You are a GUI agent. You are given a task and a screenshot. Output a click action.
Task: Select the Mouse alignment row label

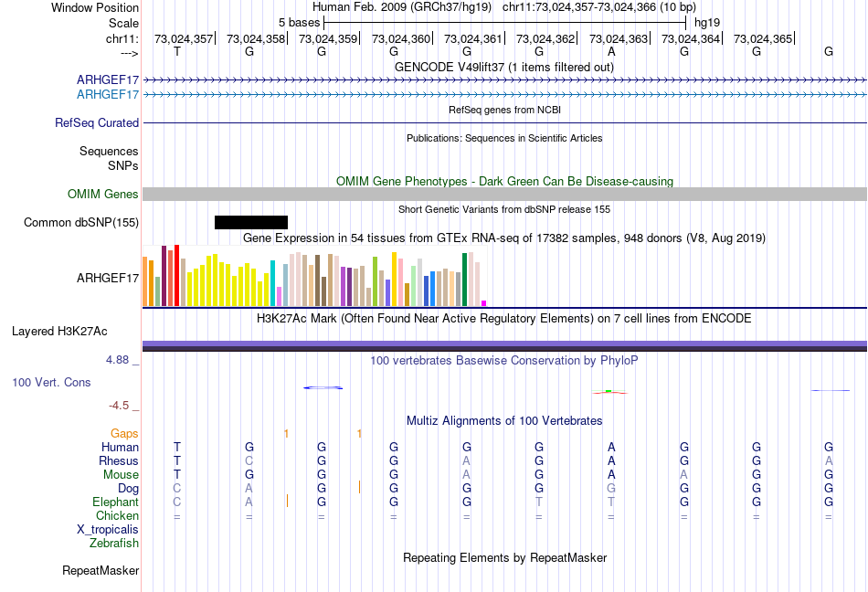click(121, 475)
